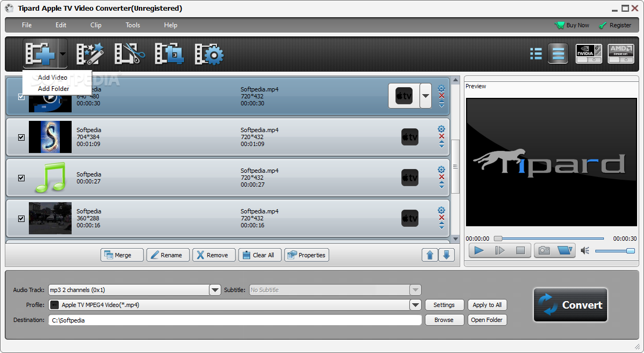Toggle NVIDIA GPU acceleration
644x353 pixels.
[x=589, y=54]
